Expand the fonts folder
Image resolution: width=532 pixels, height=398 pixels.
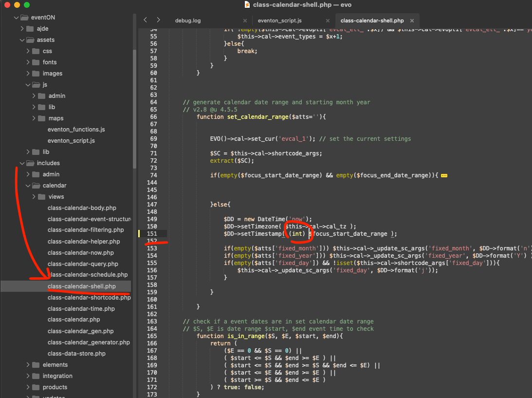pyautogui.click(x=28, y=62)
